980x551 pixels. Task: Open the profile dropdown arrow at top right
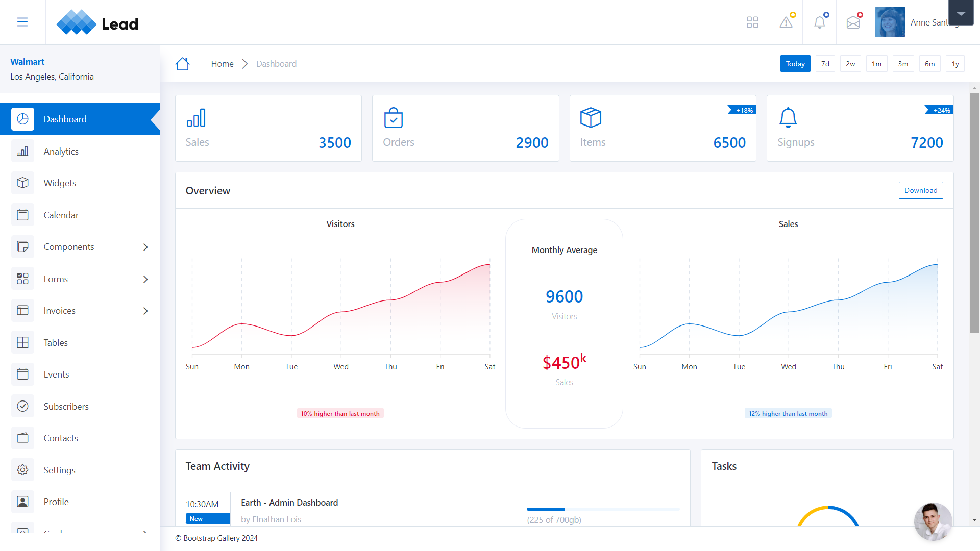(961, 13)
